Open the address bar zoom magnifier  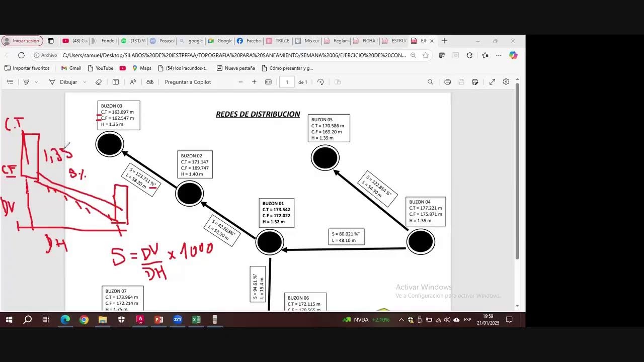click(x=413, y=55)
